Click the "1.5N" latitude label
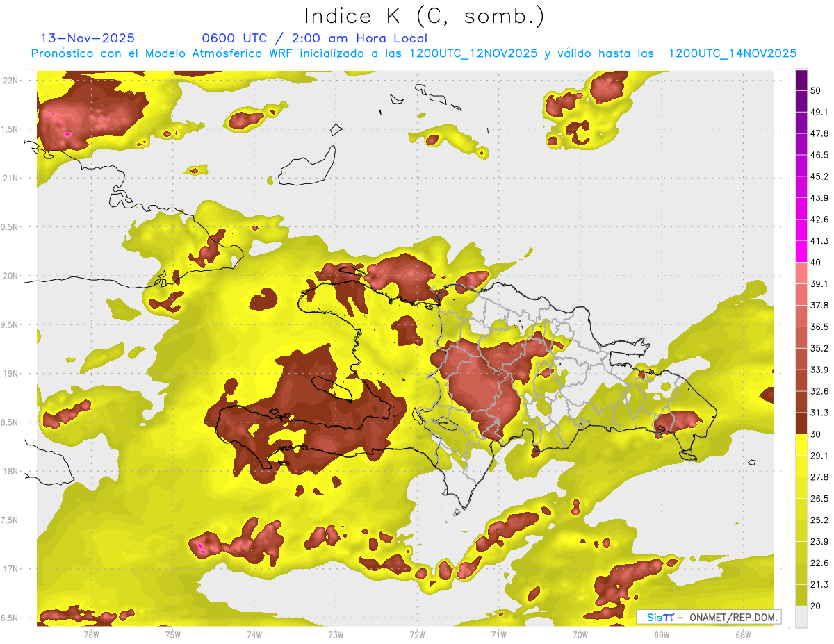Image resolution: width=834 pixels, height=644 pixels. (9, 129)
